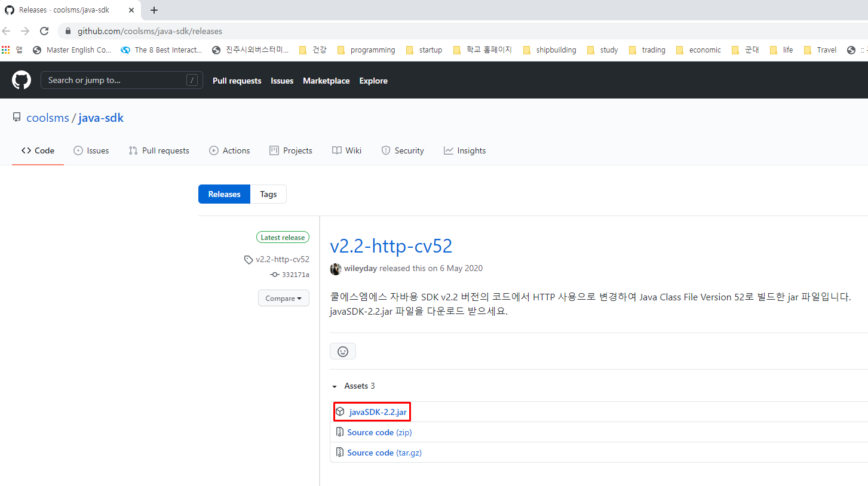Open the Travel bookmark folder
Viewport: 868px width, 486px height.
click(820, 50)
